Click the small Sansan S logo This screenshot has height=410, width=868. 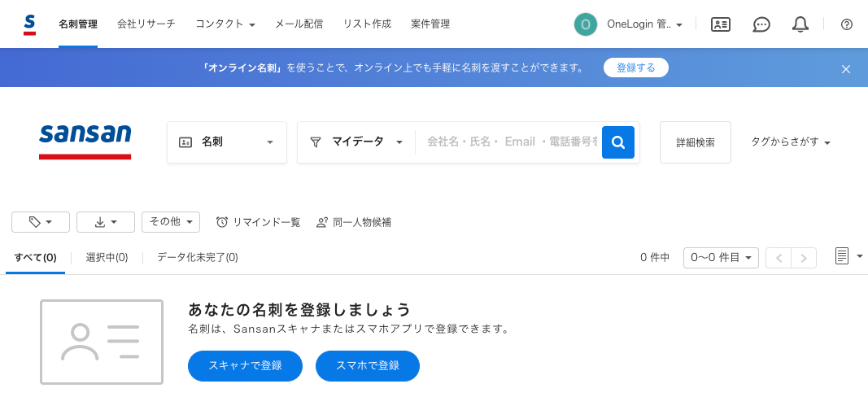pyautogui.click(x=30, y=25)
